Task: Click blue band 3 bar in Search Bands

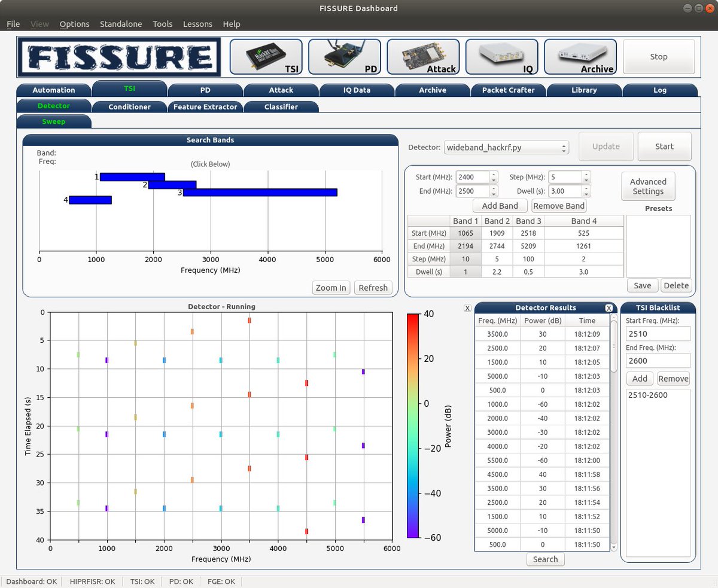Action: 260,193
